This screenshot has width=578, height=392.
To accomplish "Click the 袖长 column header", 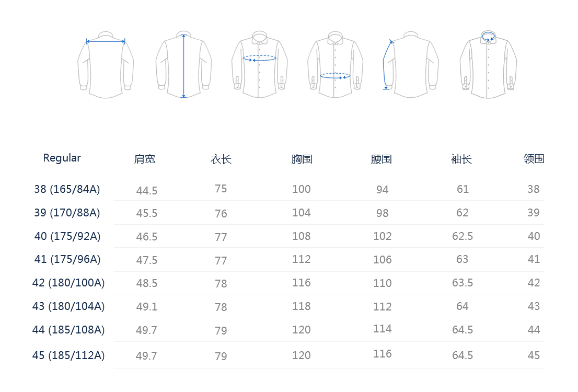I will [x=461, y=159].
